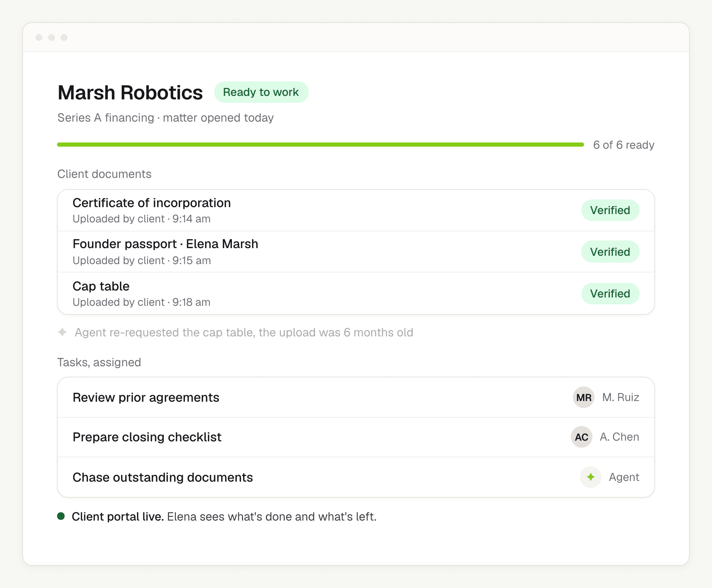This screenshot has width=712, height=588.
Task: Click the A. Chen assignee name
Action: (x=620, y=437)
